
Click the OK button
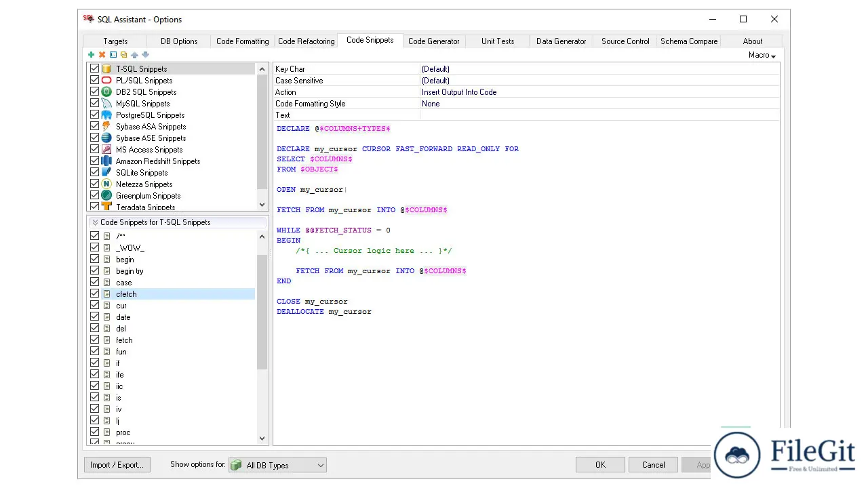600,465
